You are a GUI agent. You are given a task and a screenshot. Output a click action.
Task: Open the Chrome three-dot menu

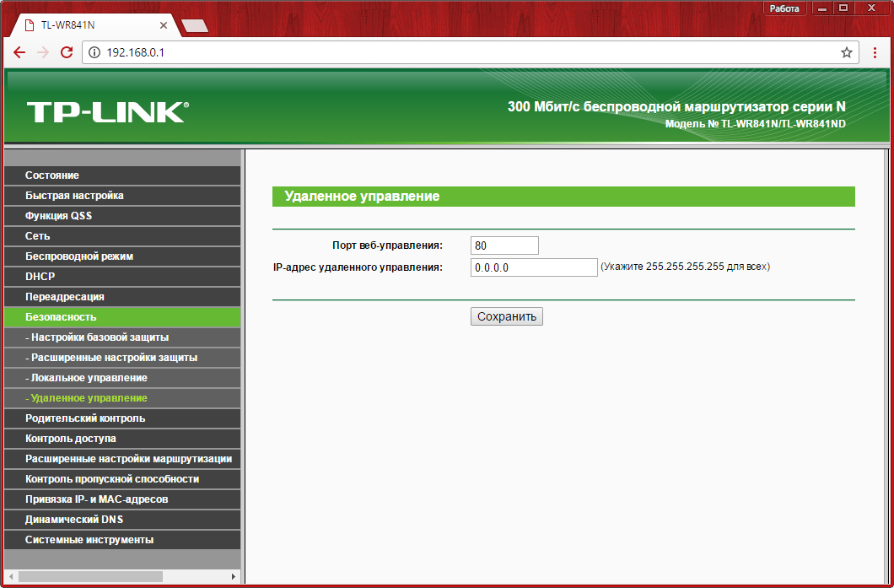[874, 52]
